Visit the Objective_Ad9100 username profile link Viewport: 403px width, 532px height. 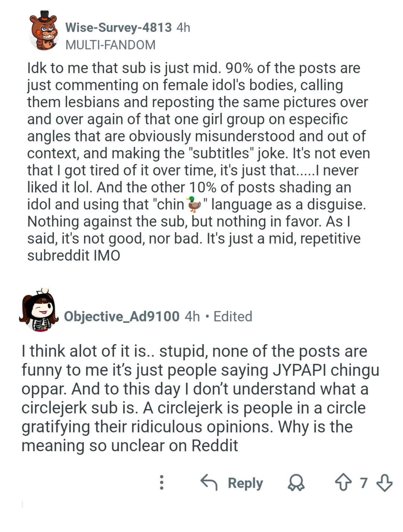coord(122,316)
